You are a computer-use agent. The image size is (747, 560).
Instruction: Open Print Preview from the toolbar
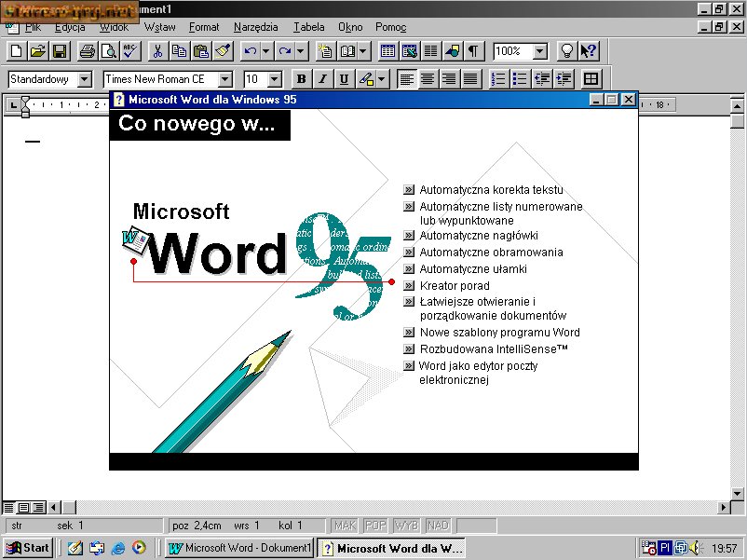click(x=109, y=51)
